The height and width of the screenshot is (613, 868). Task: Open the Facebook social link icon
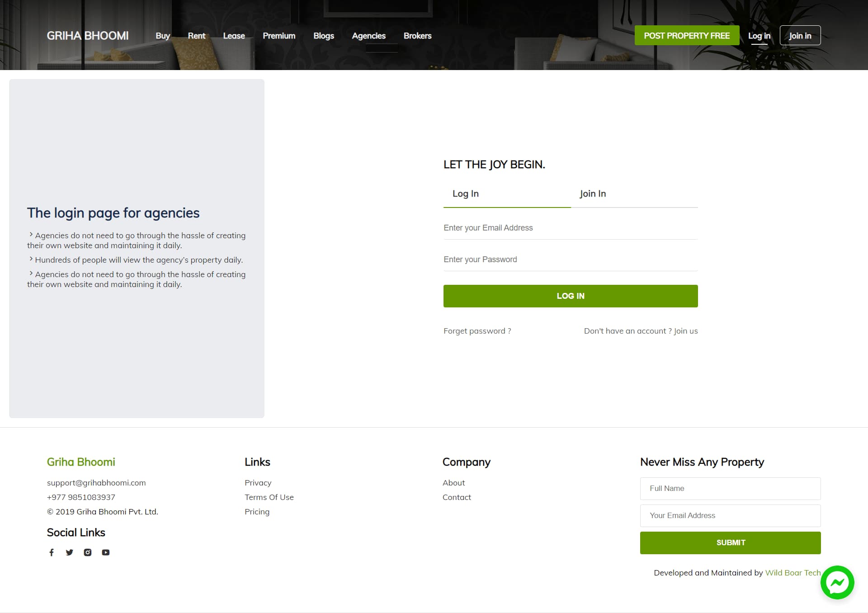(52, 552)
